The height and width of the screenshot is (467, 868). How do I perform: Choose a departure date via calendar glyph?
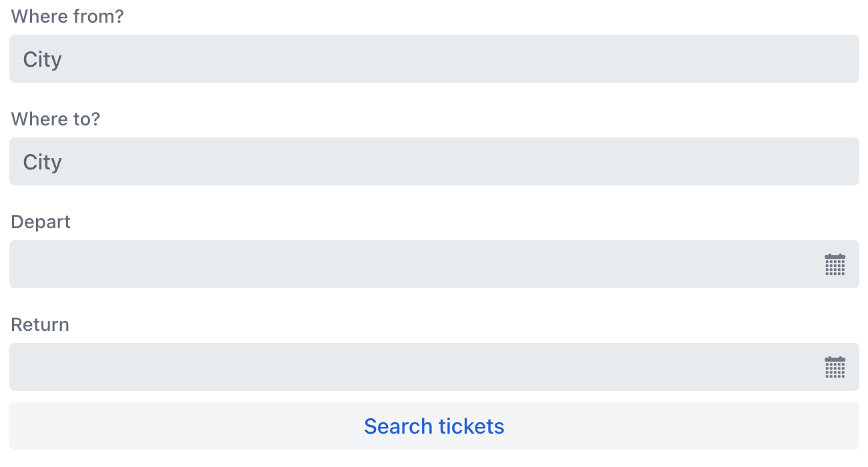coord(835,264)
